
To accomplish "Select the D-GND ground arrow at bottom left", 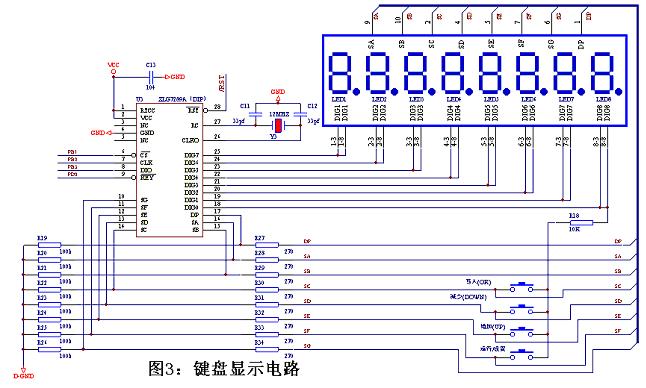I will [23, 371].
